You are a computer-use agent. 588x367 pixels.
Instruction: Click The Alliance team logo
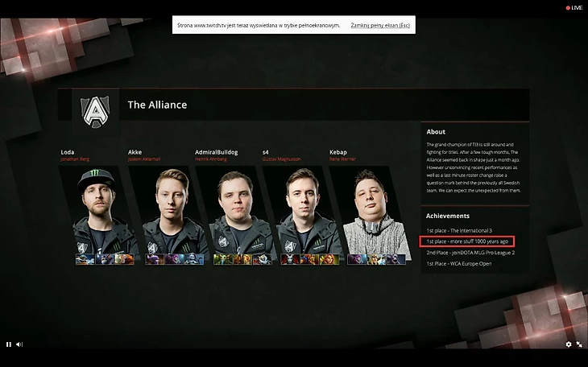coord(95,112)
